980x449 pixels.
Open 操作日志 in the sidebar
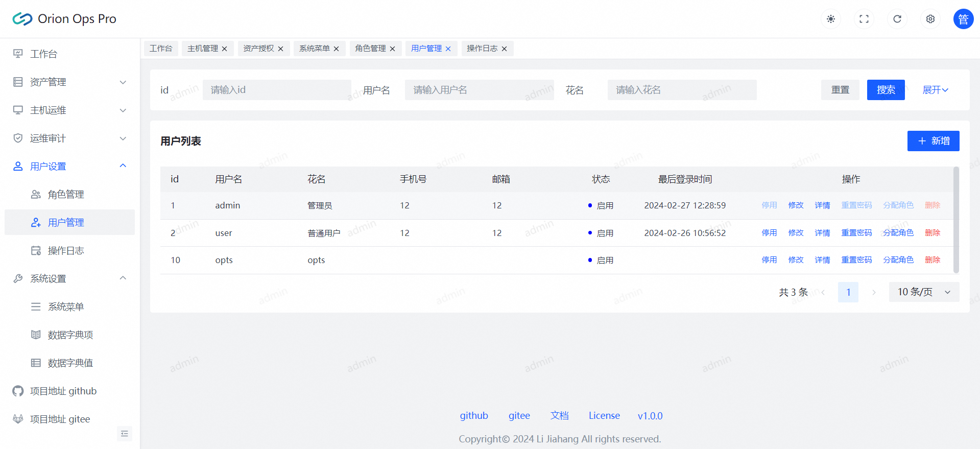[x=66, y=251]
